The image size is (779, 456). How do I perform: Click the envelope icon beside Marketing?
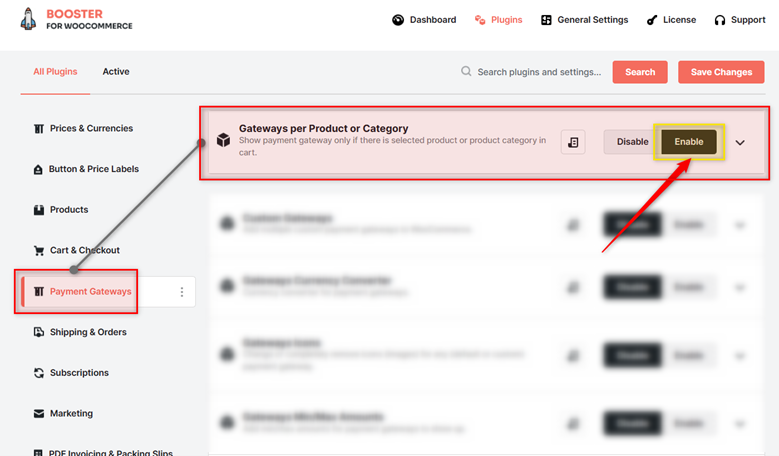click(39, 413)
